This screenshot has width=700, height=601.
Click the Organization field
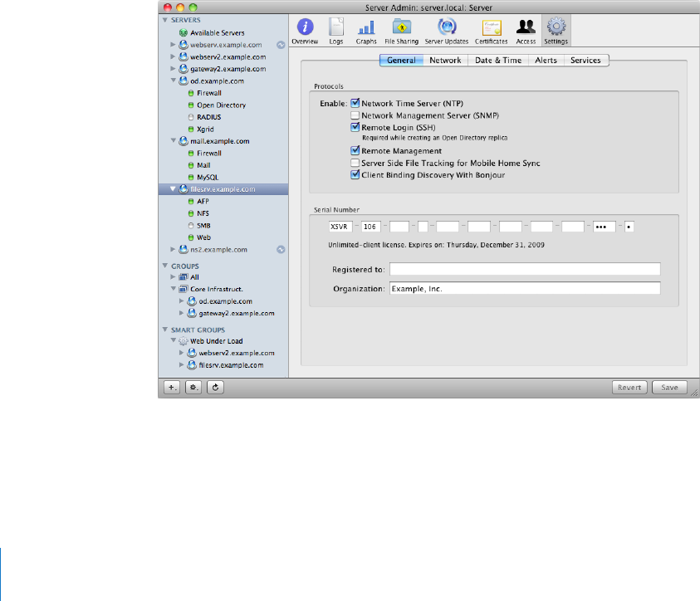point(525,288)
